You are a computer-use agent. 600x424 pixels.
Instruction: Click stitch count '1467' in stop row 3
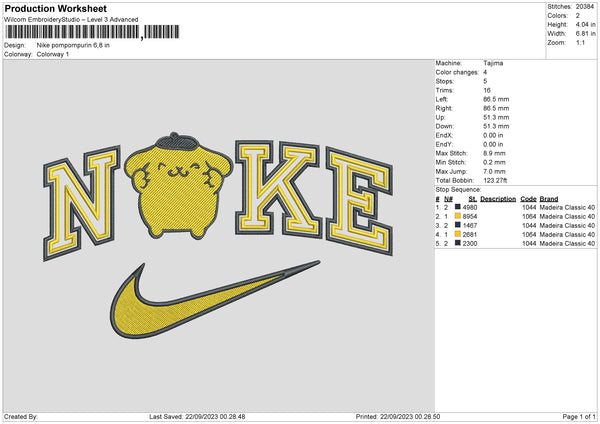click(470, 225)
